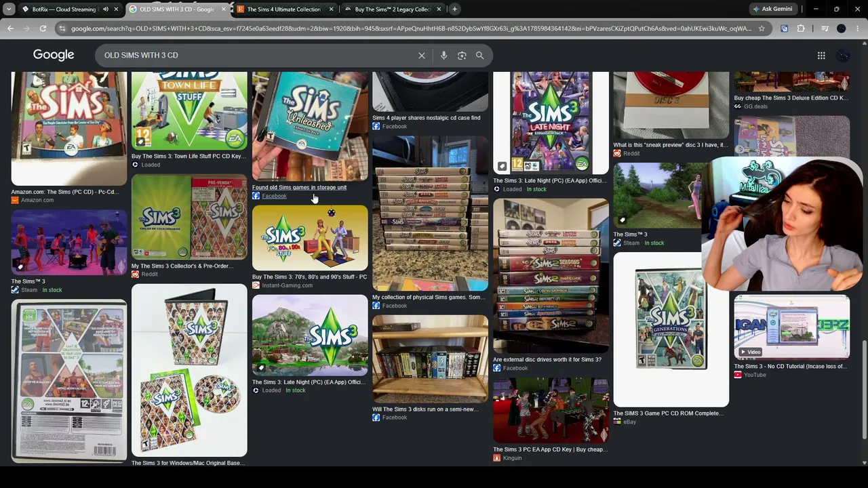868x488 pixels.
Task: Open 'Sims 4 player shares nostalgic cd case' link
Action: point(426,118)
